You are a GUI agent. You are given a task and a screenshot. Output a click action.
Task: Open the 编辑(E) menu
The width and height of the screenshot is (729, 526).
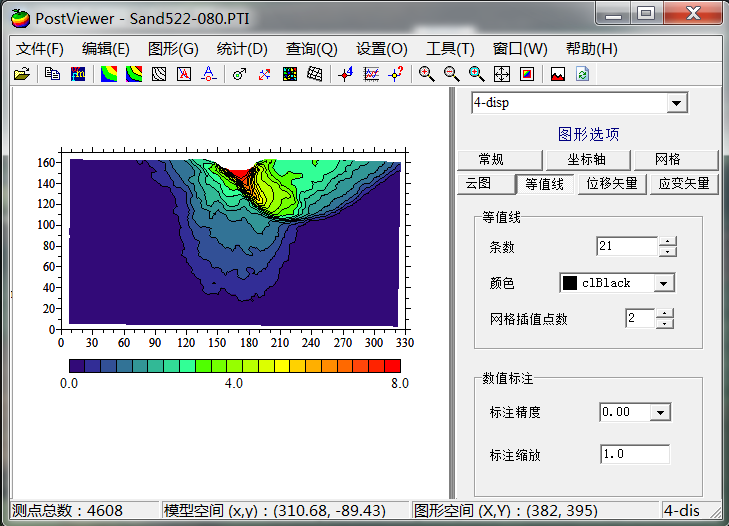106,49
